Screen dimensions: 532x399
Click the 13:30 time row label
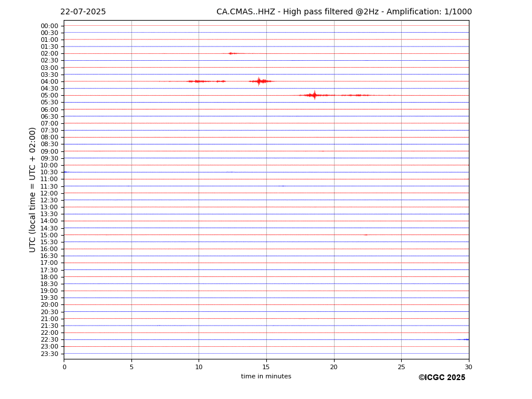point(49,214)
